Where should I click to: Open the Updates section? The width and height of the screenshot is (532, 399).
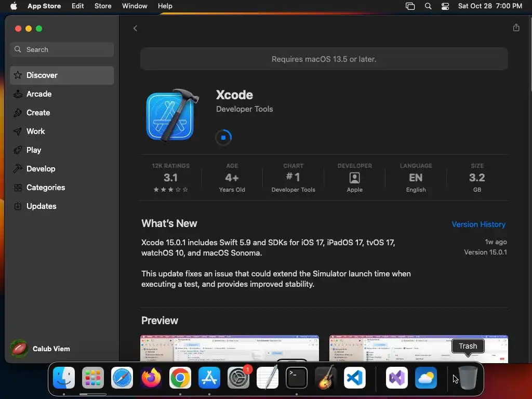(x=62, y=206)
